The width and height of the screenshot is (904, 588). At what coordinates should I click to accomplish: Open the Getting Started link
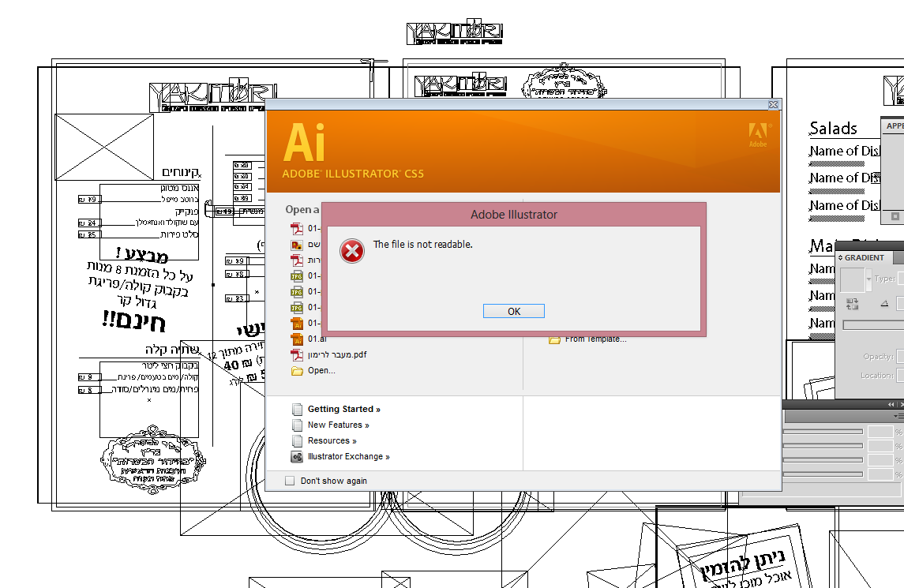pos(343,410)
